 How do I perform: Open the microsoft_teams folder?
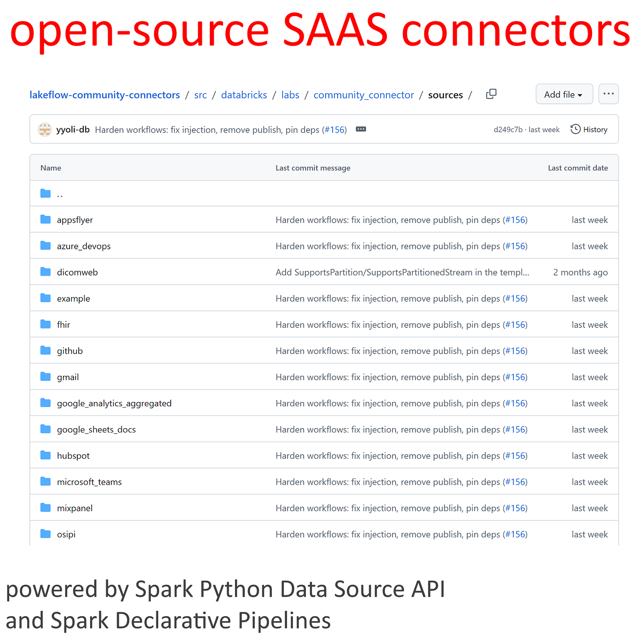tap(89, 482)
